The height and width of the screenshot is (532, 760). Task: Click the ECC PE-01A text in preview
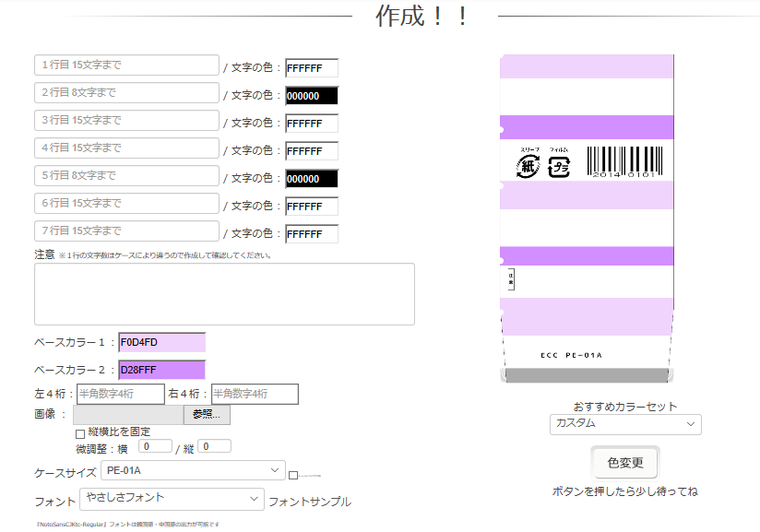tap(571, 355)
